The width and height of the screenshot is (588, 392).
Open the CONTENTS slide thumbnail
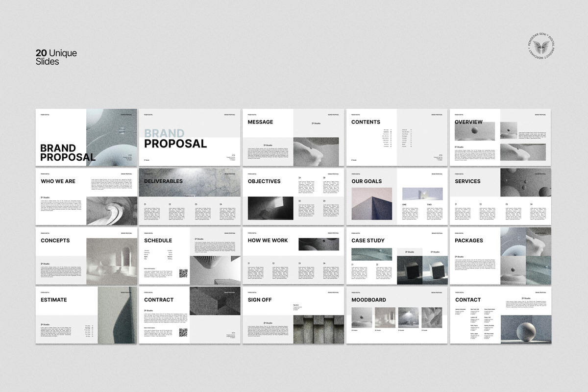pyautogui.click(x=397, y=138)
